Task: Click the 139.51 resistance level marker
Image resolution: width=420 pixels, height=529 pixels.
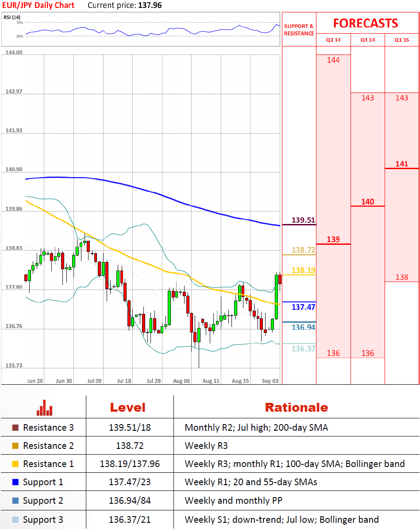Action: point(303,220)
